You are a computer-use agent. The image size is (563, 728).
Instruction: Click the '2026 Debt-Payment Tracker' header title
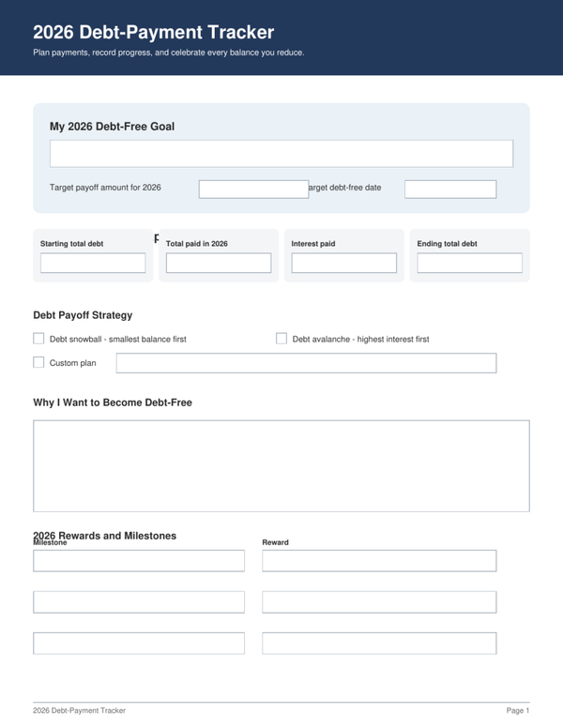point(153,33)
